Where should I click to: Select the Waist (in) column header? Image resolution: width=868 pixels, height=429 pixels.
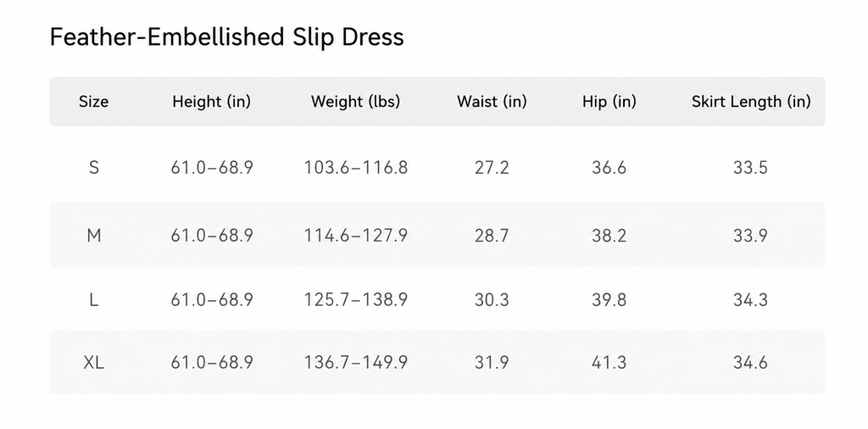(x=492, y=102)
